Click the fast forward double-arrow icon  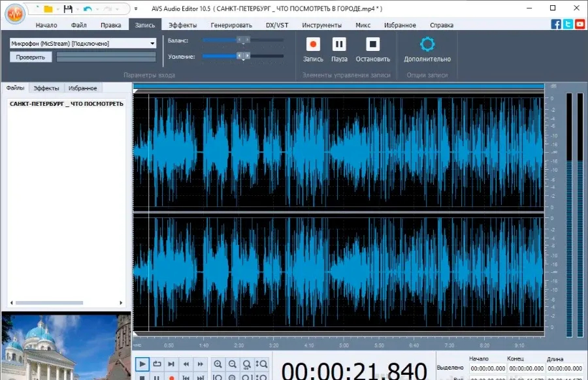(x=201, y=364)
